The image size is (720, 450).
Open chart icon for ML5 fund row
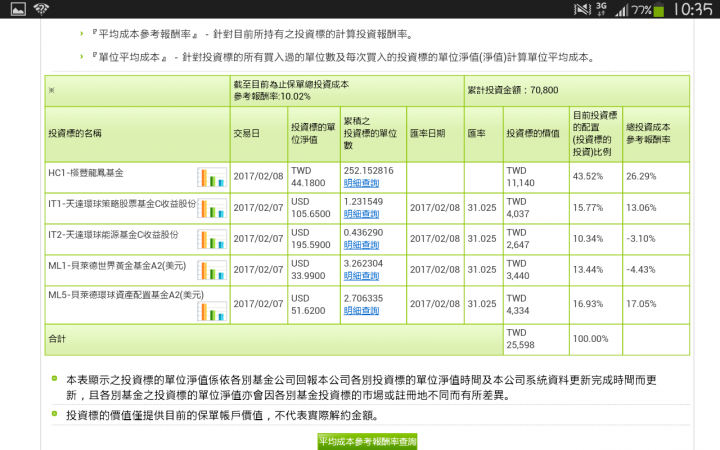tap(212, 311)
